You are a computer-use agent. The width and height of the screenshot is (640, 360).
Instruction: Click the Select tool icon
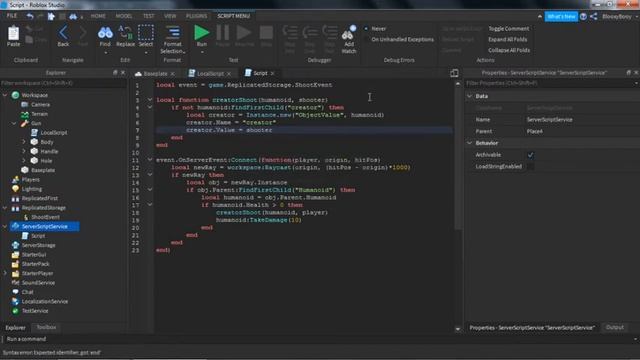(x=146, y=33)
